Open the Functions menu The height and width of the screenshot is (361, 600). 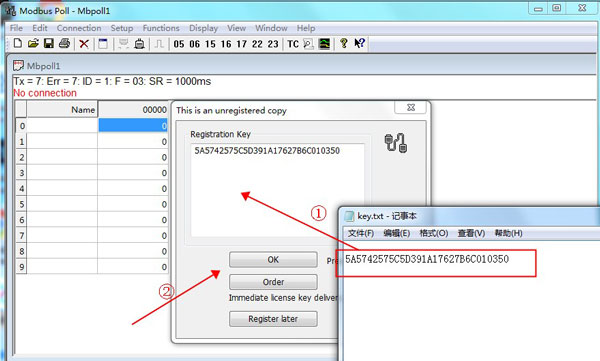(x=161, y=28)
